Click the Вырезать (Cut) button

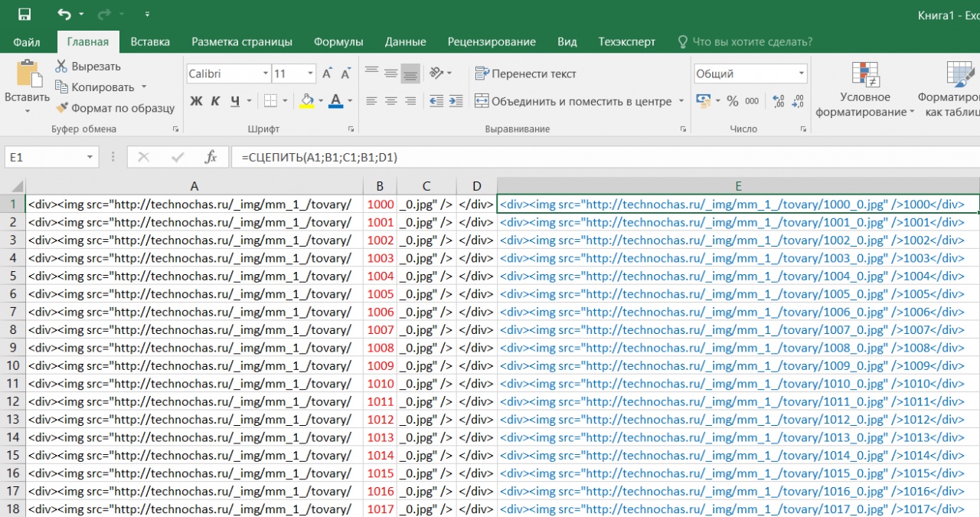[x=87, y=67]
